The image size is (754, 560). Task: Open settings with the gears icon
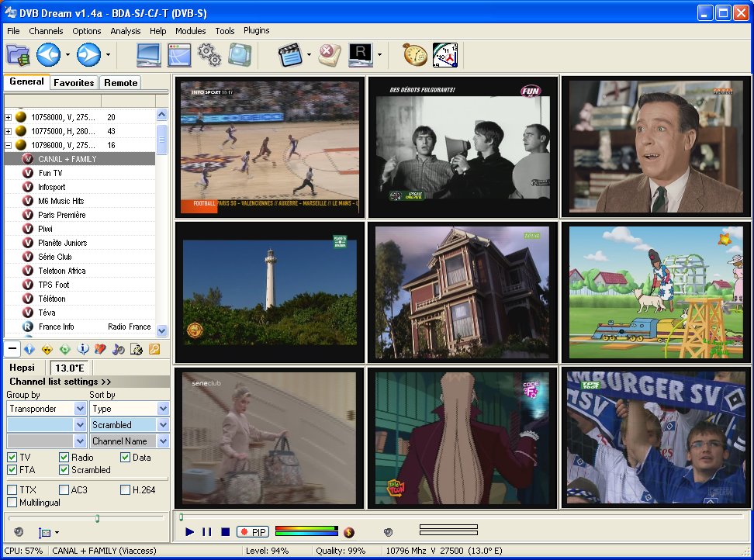click(209, 55)
